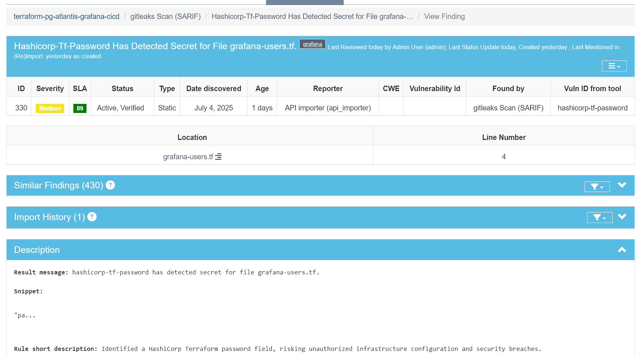Click the Result message line in description
This screenshot has width=644, height=356.
coord(167,272)
